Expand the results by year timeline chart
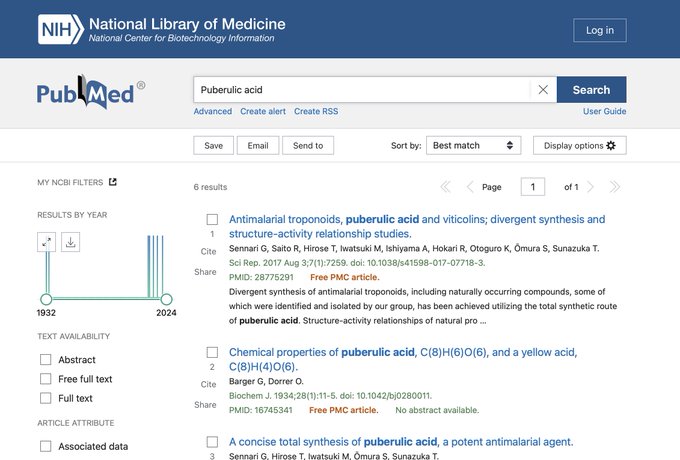The height and width of the screenshot is (460, 680). pos(47,242)
